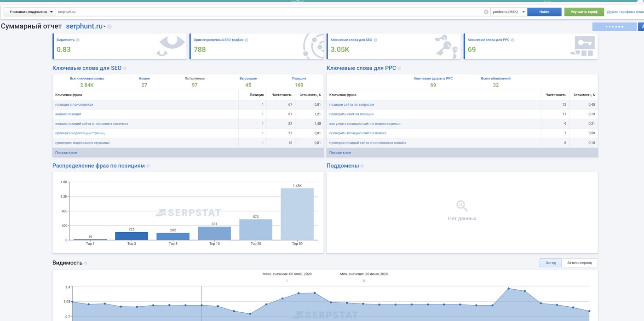
Task: Click the keys icon on the SEO keywords card
Action: 447,46
